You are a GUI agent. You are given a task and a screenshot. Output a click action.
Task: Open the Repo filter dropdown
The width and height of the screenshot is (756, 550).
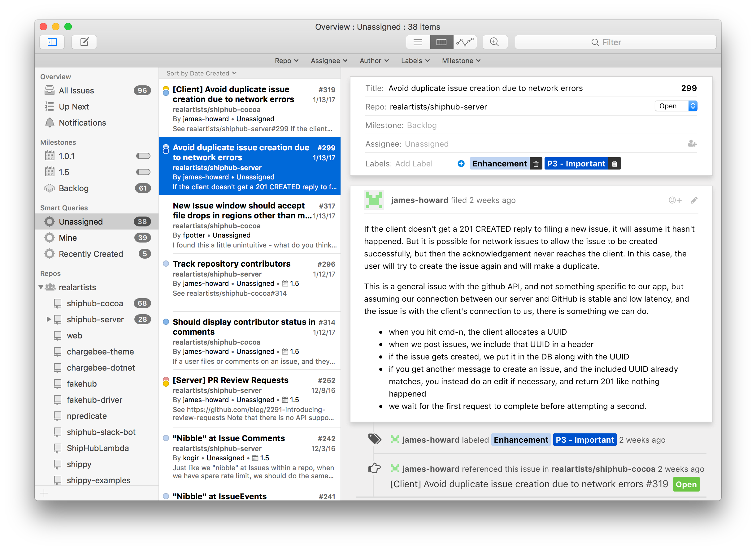click(286, 61)
